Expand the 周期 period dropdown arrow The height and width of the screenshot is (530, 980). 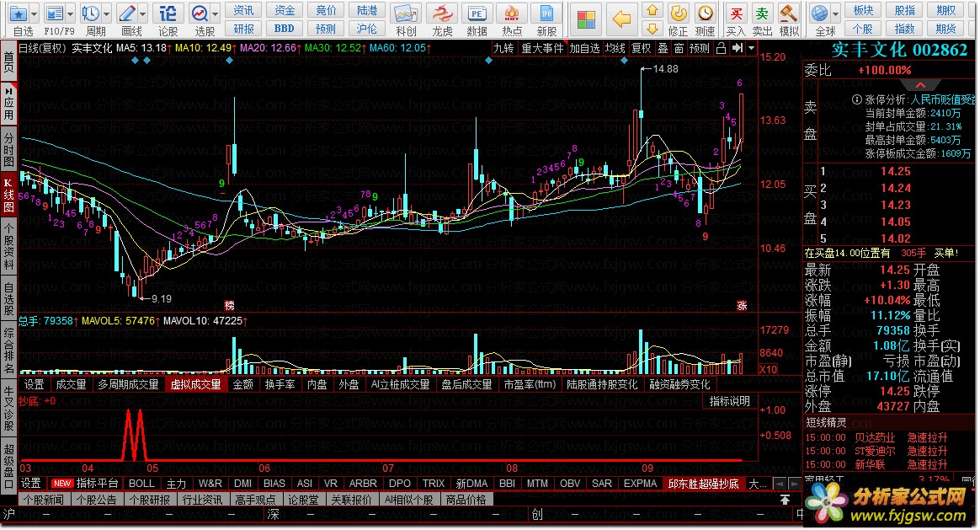tap(107, 13)
